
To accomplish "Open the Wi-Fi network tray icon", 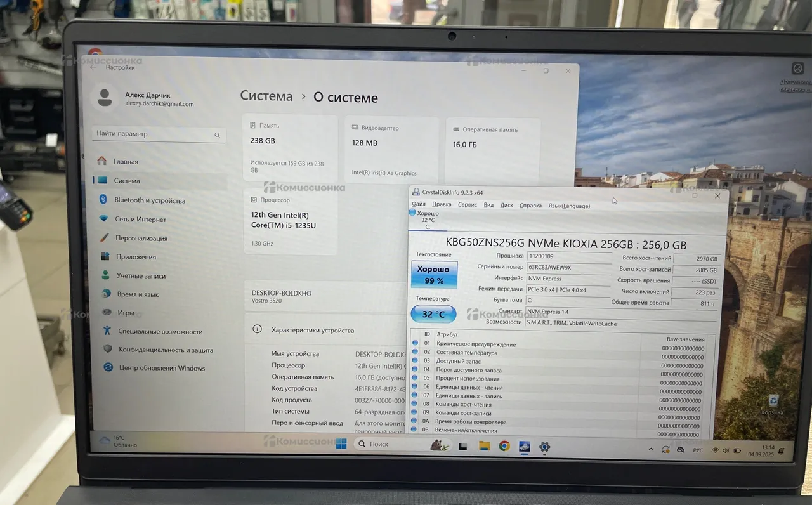I will pyautogui.click(x=715, y=450).
